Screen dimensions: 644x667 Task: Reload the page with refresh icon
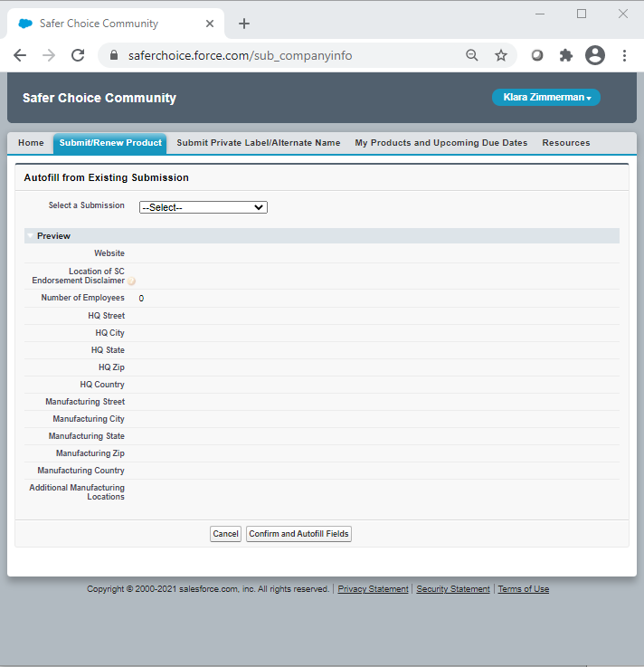pos(78,55)
